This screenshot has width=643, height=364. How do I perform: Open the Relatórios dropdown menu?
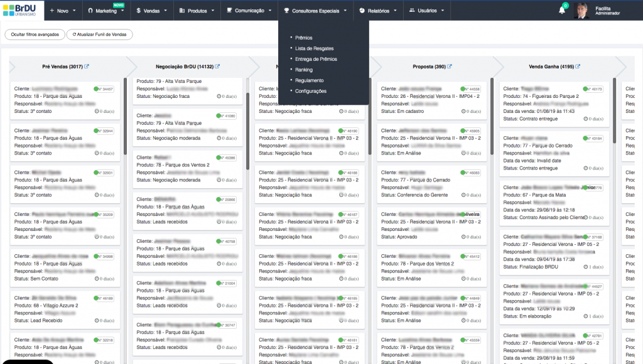coord(378,11)
